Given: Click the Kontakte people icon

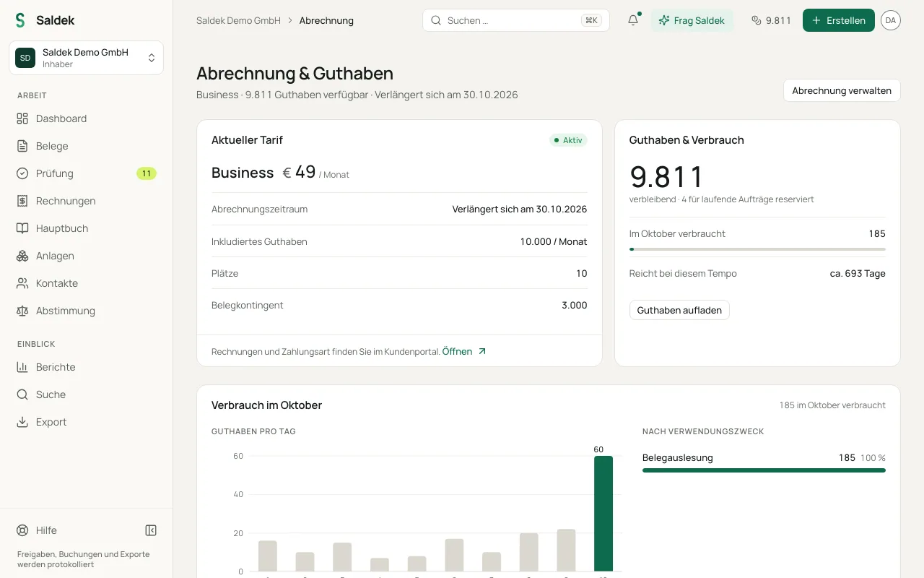Looking at the screenshot, I should pyautogui.click(x=22, y=283).
